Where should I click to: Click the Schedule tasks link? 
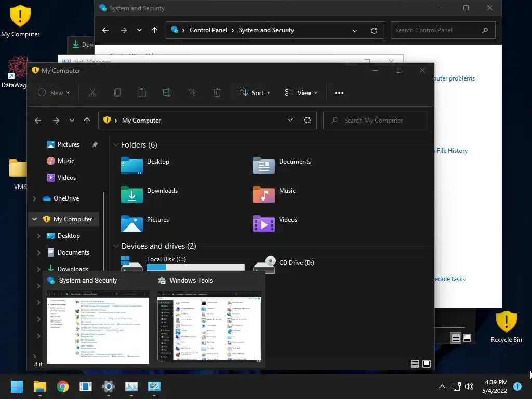449,279
